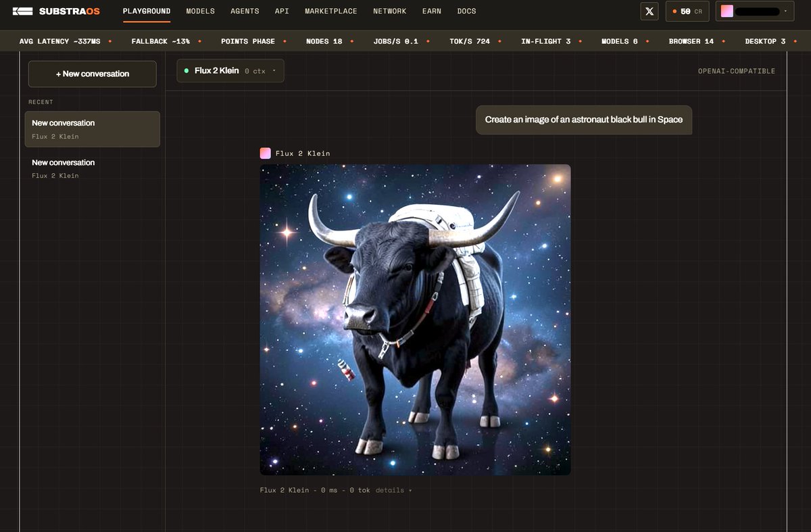The height and width of the screenshot is (532, 811).
Task: Open the X (Twitter) icon link
Action: 649,11
